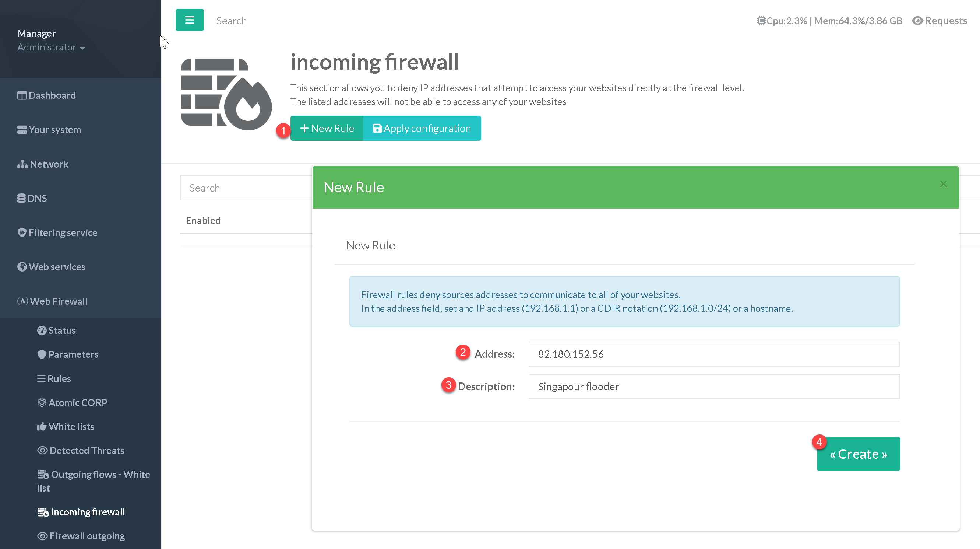Screen dimensions: 980x549
Task: Click the CPU chip status icon
Action: click(x=761, y=21)
